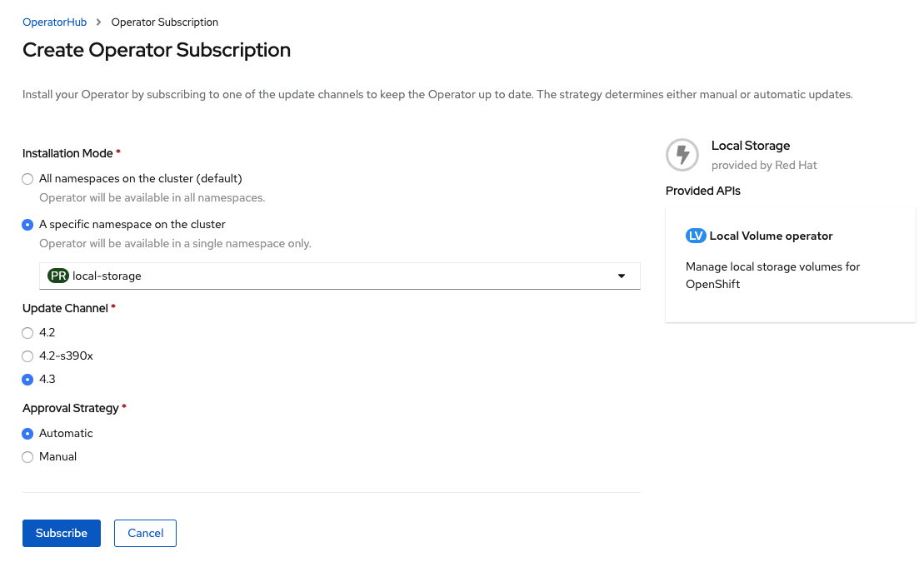The width and height of the screenshot is (924, 562).
Task: Click the LV badge icon
Action: tap(696, 236)
